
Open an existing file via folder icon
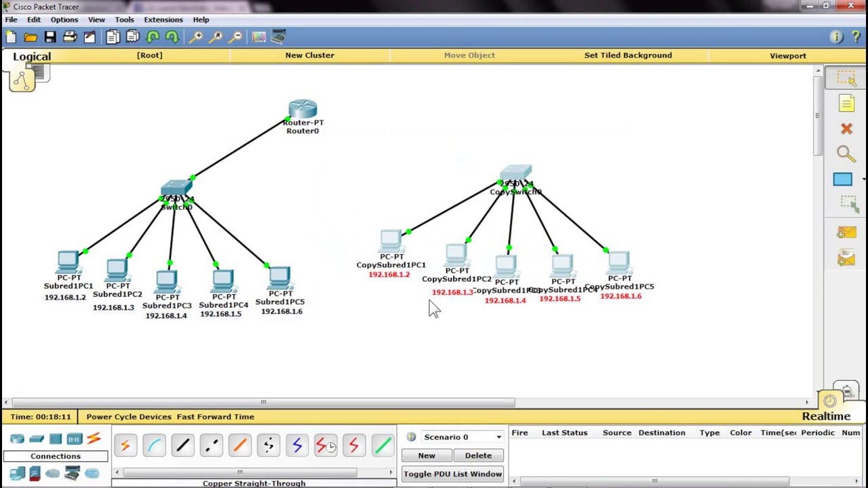click(x=31, y=37)
